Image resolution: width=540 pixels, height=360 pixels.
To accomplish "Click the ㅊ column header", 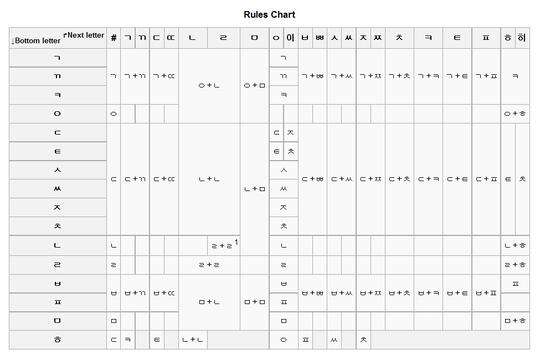I will pyautogui.click(x=399, y=38).
